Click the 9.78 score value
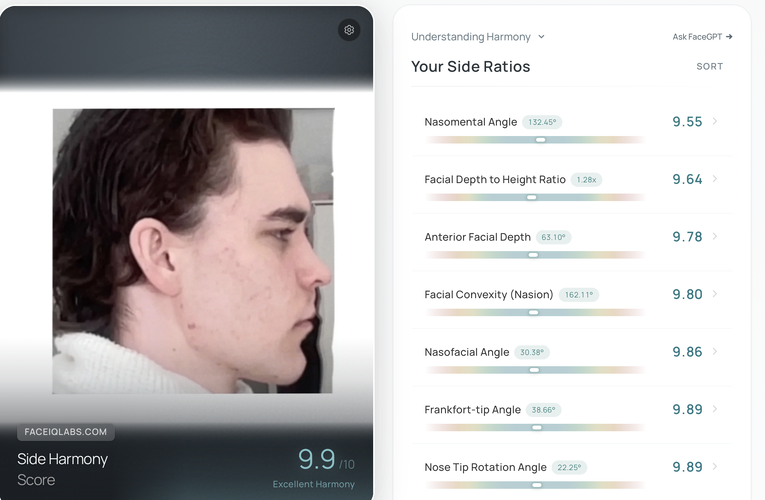This screenshot has width=765, height=500. [687, 237]
